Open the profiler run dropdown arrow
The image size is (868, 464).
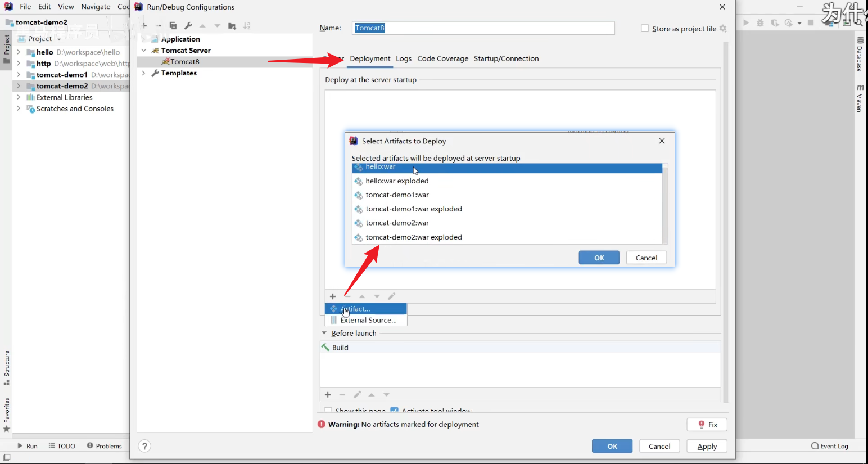[x=799, y=24]
